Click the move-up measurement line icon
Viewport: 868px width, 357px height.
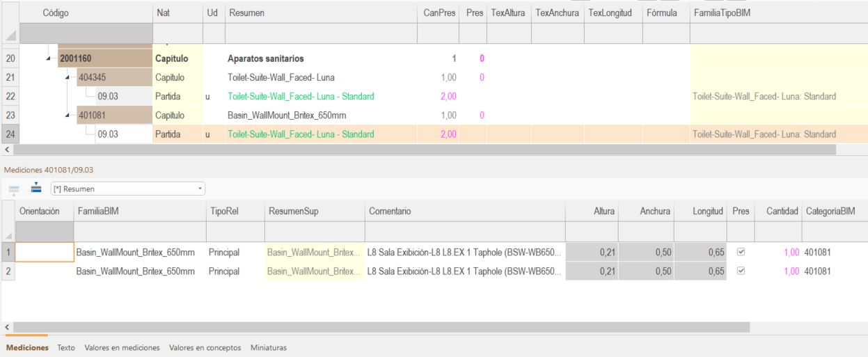click(x=13, y=189)
